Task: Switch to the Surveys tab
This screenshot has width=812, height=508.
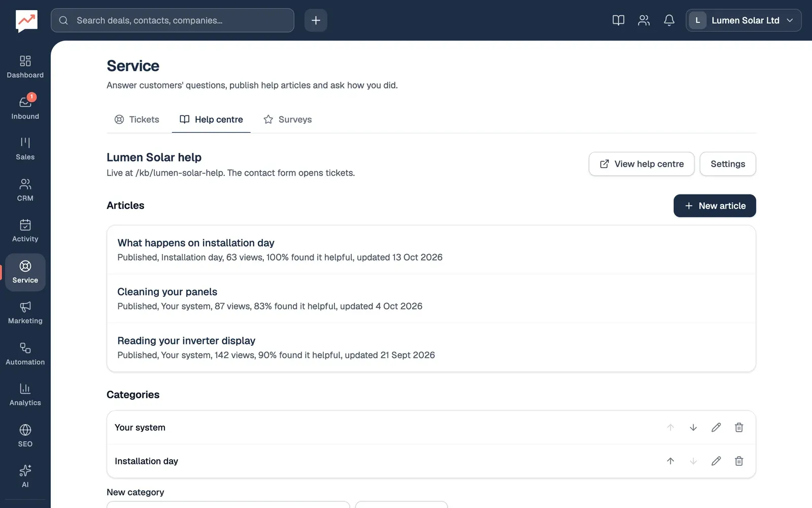Action: tap(287, 119)
